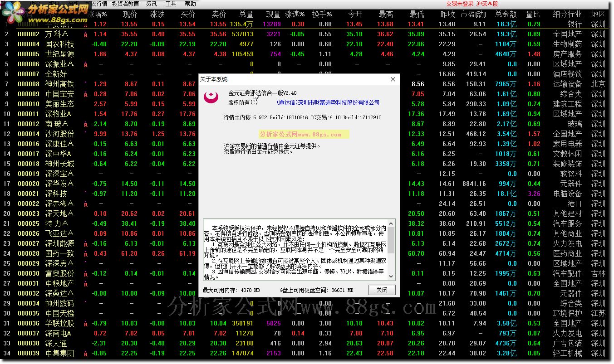Click the 8841.16 P/E value
Viewport: 614px width, 364px height.
click(474, 184)
